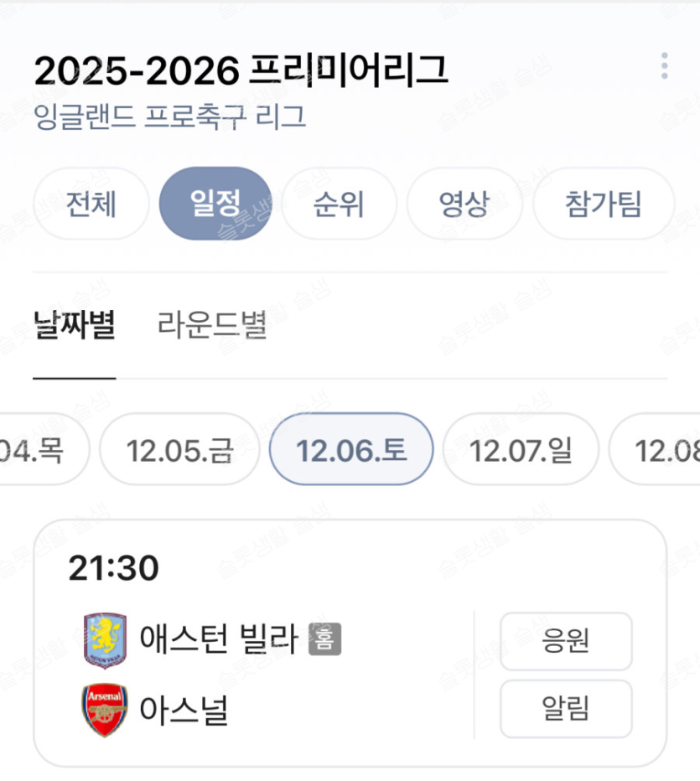Open the three-dot more options menu

click(664, 66)
